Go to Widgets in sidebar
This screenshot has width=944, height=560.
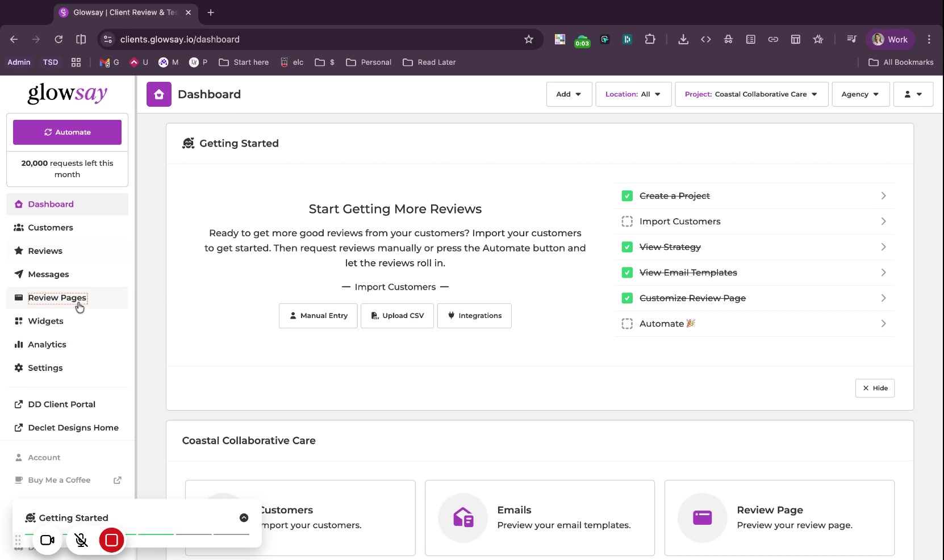45,321
